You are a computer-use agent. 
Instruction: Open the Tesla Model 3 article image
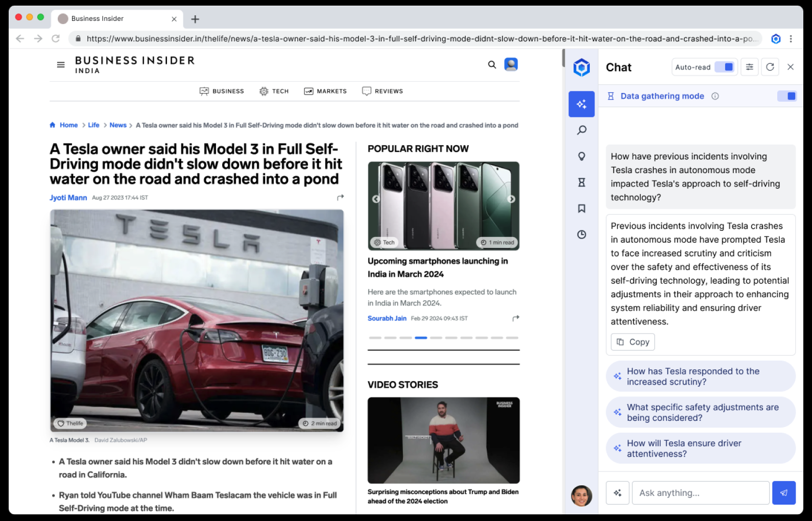tap(197, 320)
